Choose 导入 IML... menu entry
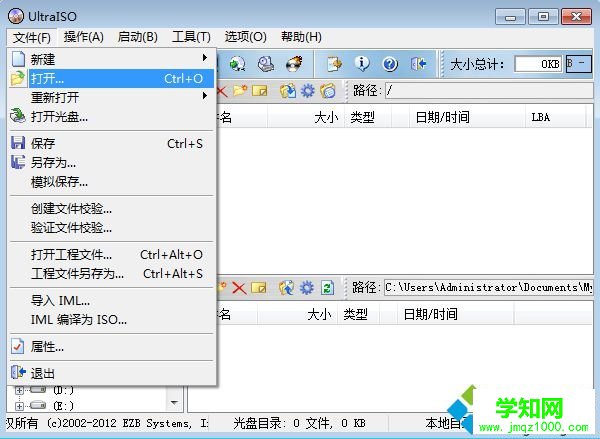This screenshot has width=600, height=439. click(112, 300)
